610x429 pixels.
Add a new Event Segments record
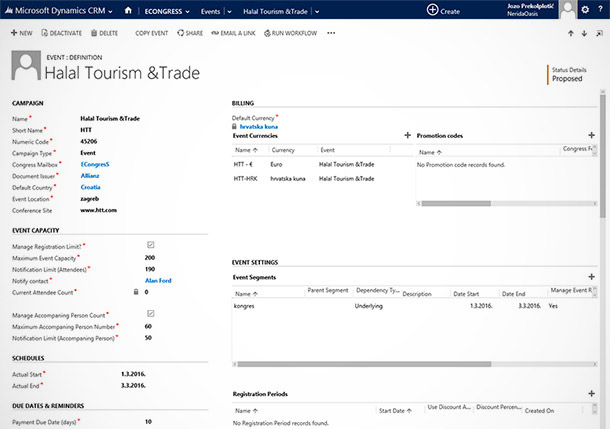[x=591, y=277]
